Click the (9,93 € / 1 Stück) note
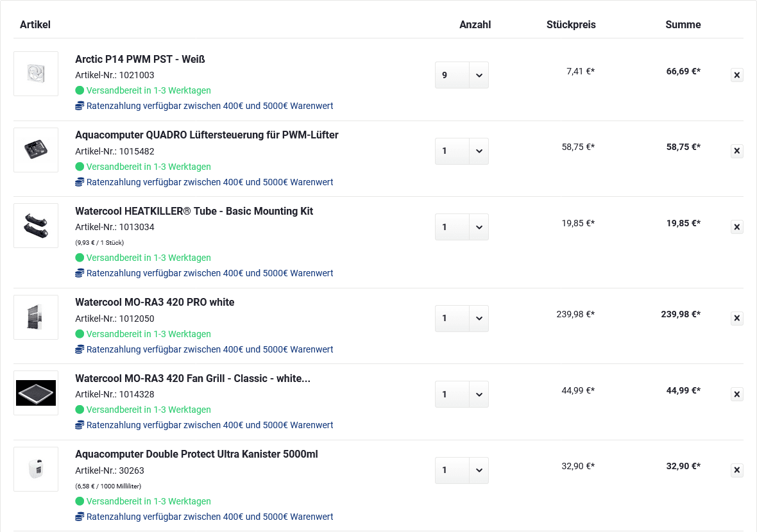Image resolution: width=757 pixels, height=532 pixels. 99,243
